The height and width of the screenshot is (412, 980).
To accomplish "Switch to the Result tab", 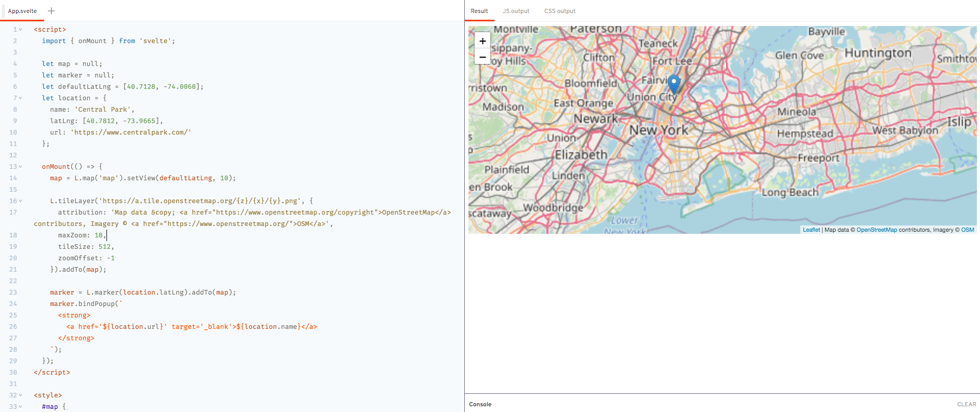I will click(x=479, y=11).
